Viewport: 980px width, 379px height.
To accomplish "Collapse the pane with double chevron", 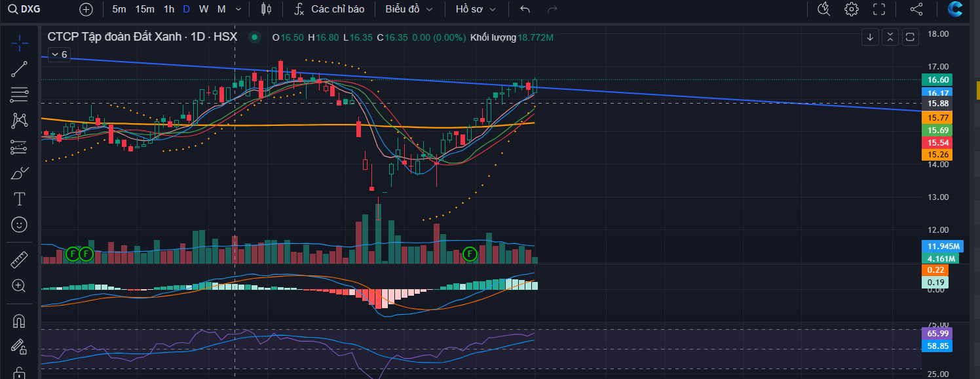I will point(890,37).
